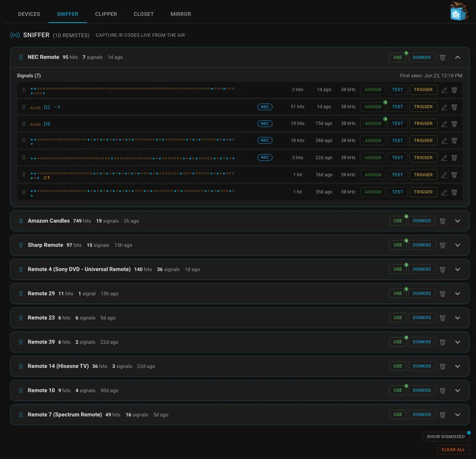Delete Remote 7 (Spectrum Remote) trash icon
The height and width of the screenshot is (459, 476).
[443, 415]
